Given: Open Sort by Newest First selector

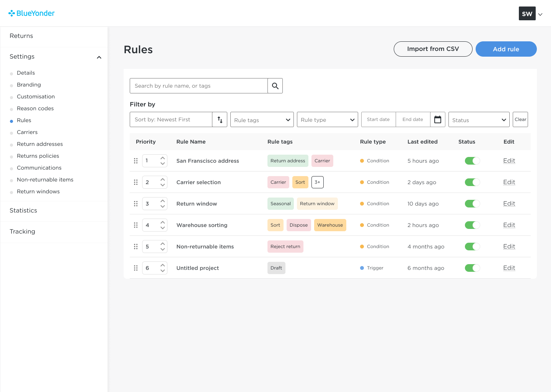Looking at the screenshot, I should pyautogui.click(x=171, y=119).
